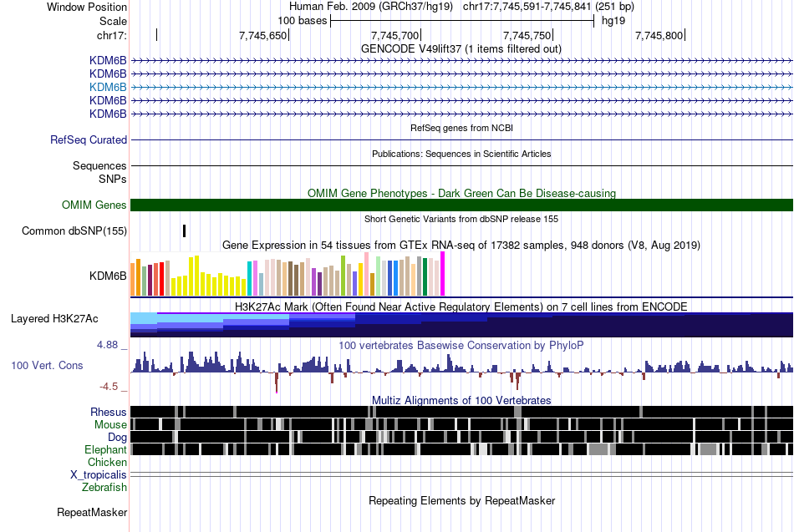Click the magenta bar ending the GTEx chart
Screen dimensions: 794x532
pos(443,274)
